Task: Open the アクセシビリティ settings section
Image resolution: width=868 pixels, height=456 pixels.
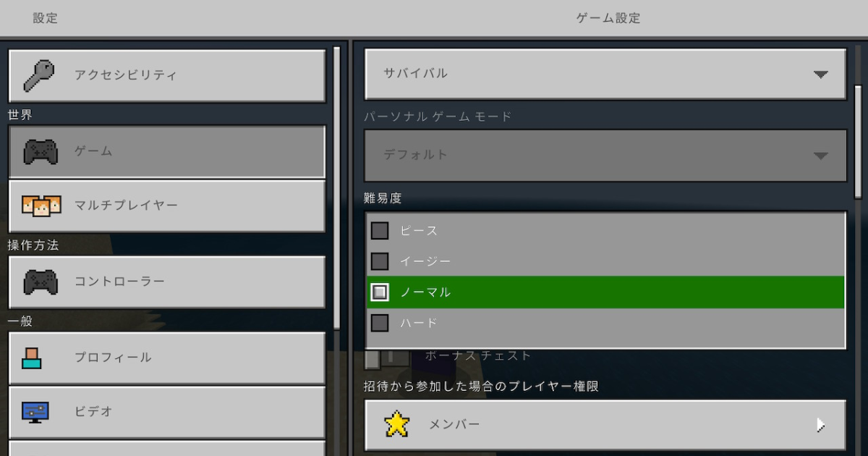Action: pyautogui.click(x=166, y=75)
